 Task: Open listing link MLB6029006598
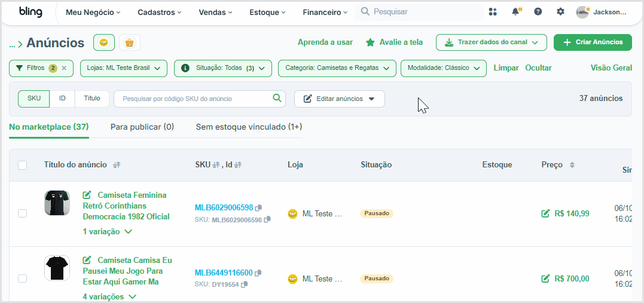tap(224, 207)
